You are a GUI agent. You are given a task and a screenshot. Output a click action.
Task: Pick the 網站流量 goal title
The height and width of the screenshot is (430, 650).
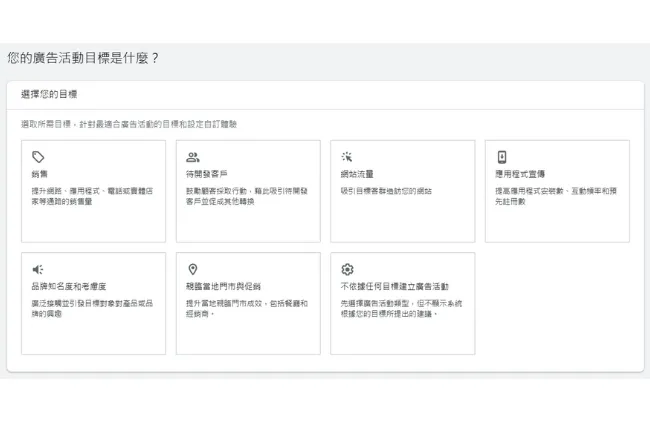357,174
